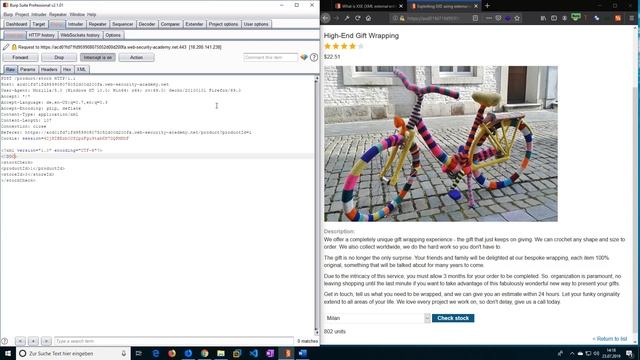Close the 'Exploiting XXE' browser tab
Screen dimensions: 640x360
pos(476,6)
